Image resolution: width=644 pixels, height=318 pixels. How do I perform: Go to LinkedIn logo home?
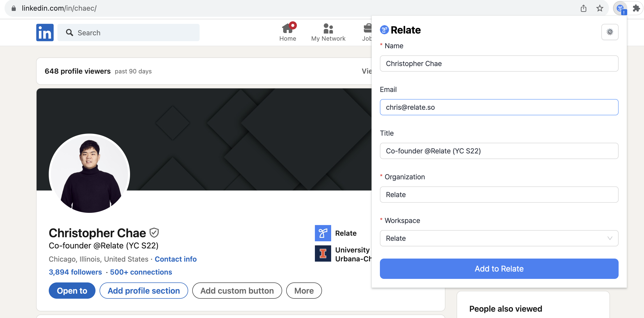click(45, 33)
